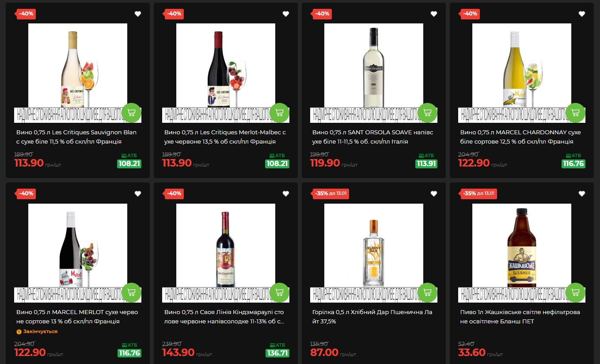The height and width of the screenshot is (364, 600).
Task: Mark SANT ORSOLA SOAVE as favorite
Action: (x=434, y=14)
